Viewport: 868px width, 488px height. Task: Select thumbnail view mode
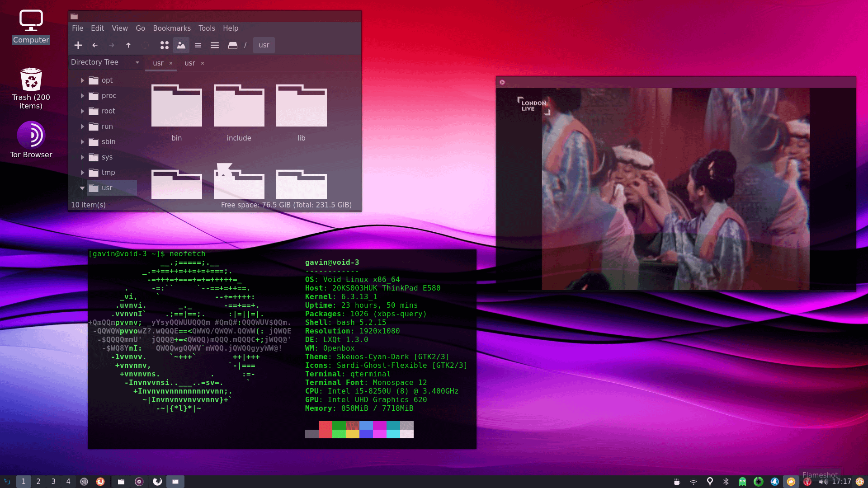[181, 45]
